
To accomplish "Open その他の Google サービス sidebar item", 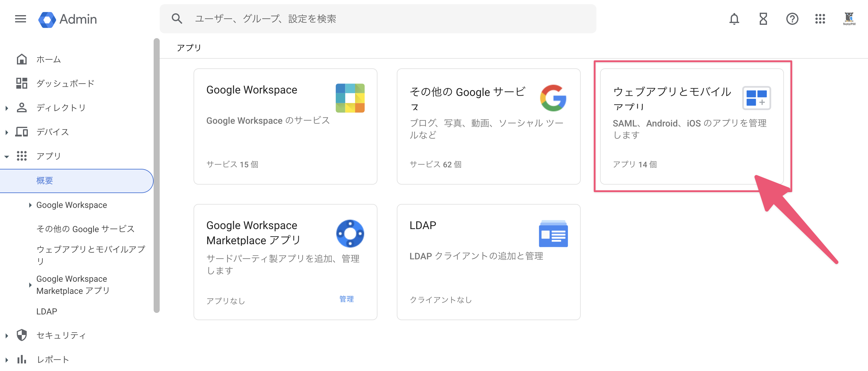I will pyautogui.click(x=85, y=229).
